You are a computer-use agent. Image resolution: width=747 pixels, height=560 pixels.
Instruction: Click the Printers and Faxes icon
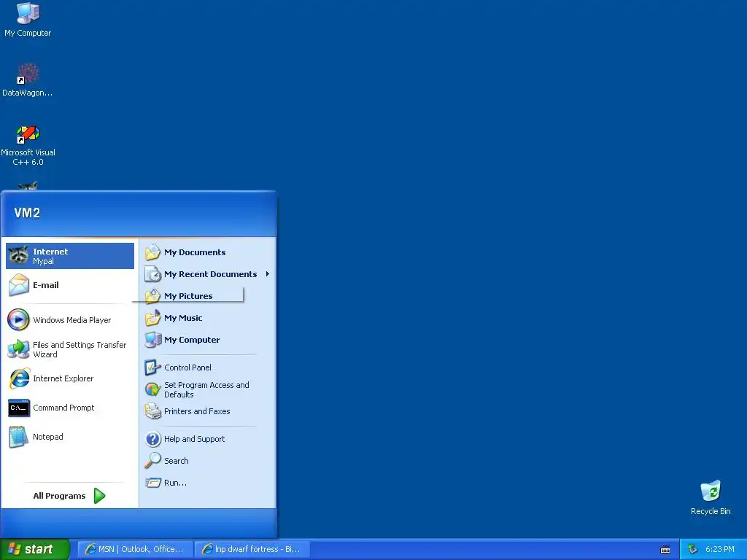coord(153,411)
